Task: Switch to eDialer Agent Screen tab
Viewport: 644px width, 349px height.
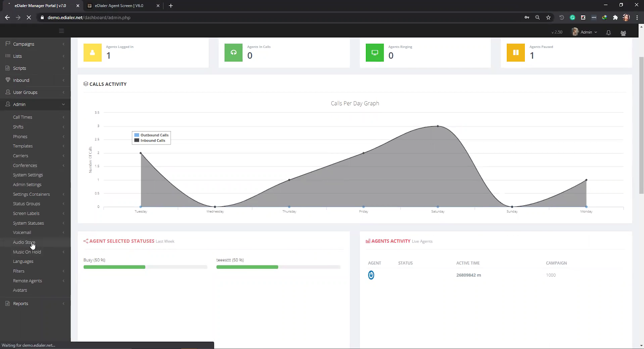Action: tap(119, 6)
